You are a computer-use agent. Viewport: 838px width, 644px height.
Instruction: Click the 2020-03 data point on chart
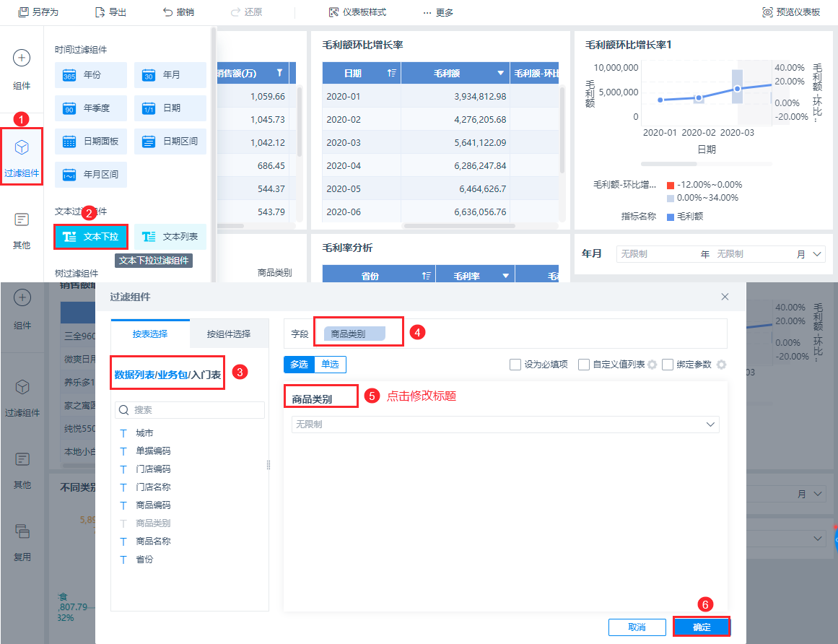pyautogui.click(x=737, y=89)
